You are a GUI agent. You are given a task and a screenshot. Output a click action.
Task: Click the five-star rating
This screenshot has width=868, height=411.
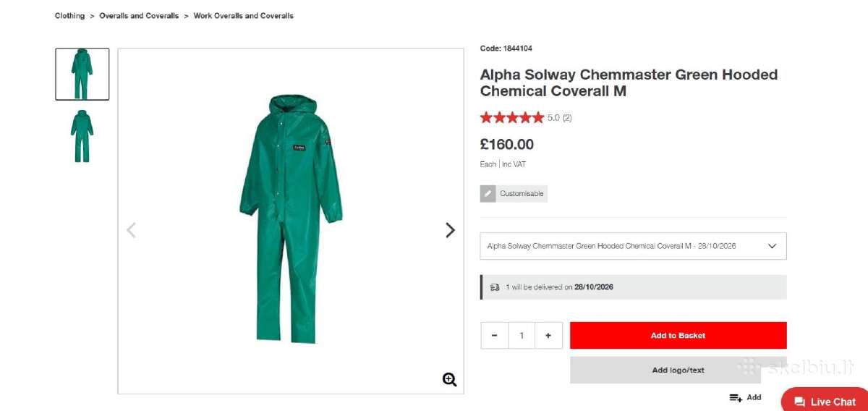pyautogui.click(x=511, y=117)
